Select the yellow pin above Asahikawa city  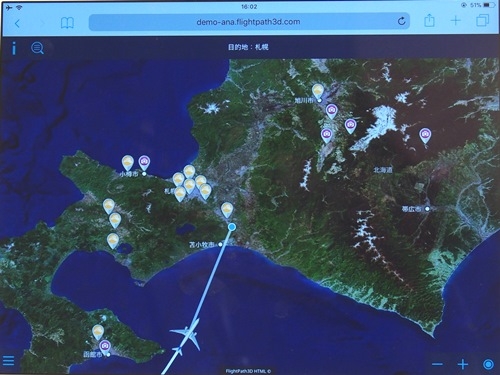318,91
